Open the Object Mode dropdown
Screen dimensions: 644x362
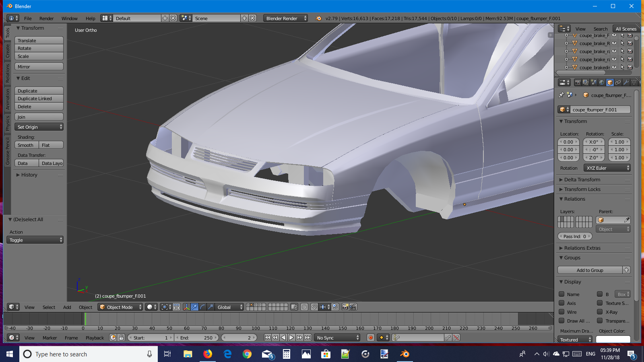tap(120, 307)
